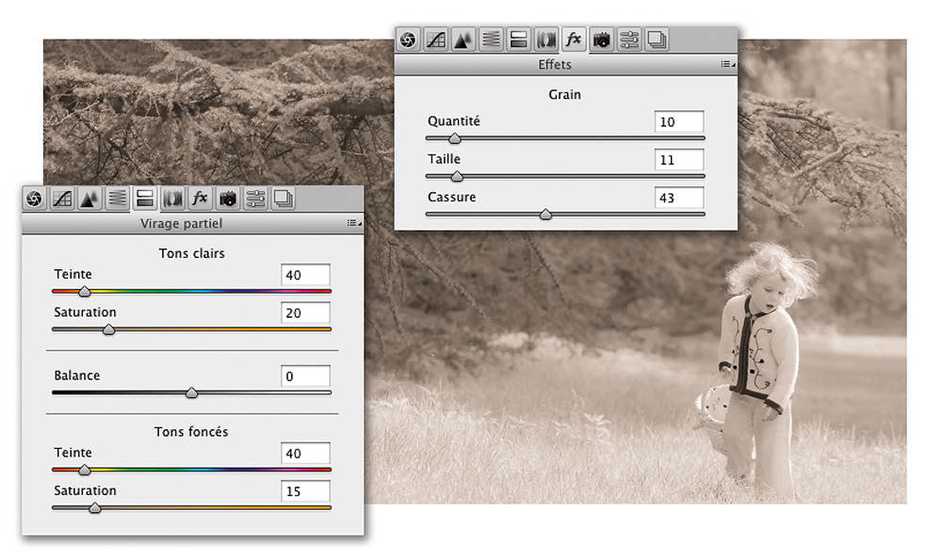Click the Taille label
Screen dimensions: 942x560
tap(444, 159)
